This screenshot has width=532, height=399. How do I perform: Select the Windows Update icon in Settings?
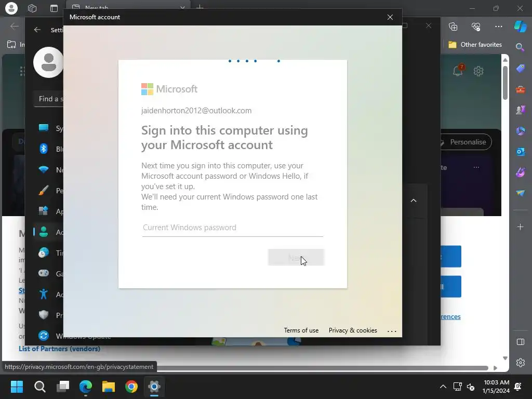(44, 336)
